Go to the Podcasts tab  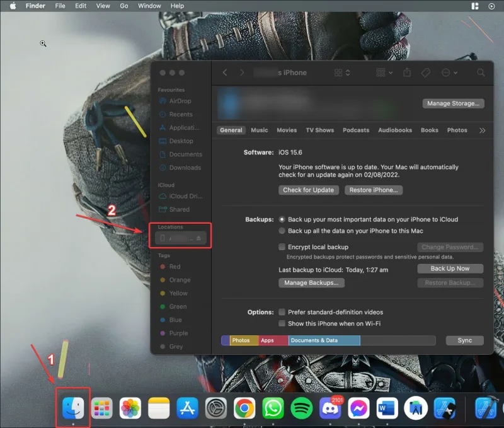356,130
